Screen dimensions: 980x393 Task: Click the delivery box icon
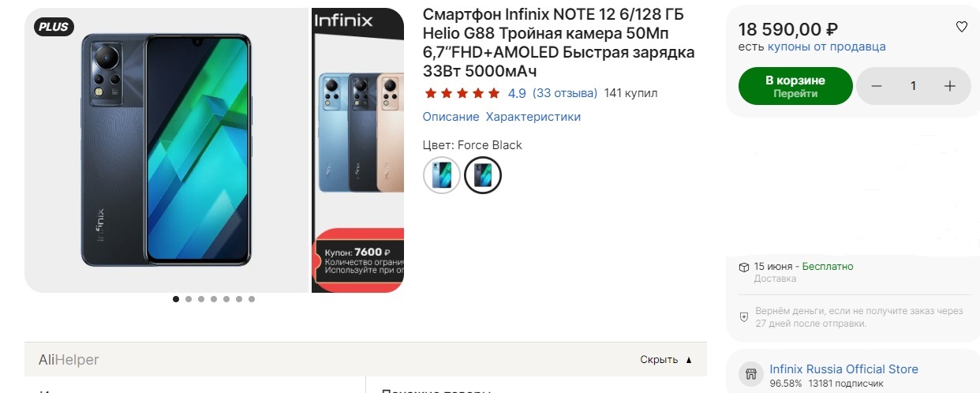(x=743, y=267)
